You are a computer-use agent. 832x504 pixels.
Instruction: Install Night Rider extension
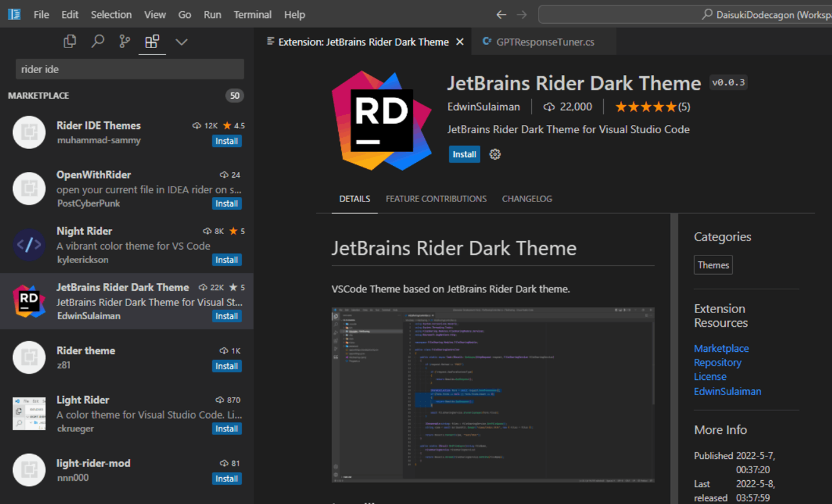point(227,260)
